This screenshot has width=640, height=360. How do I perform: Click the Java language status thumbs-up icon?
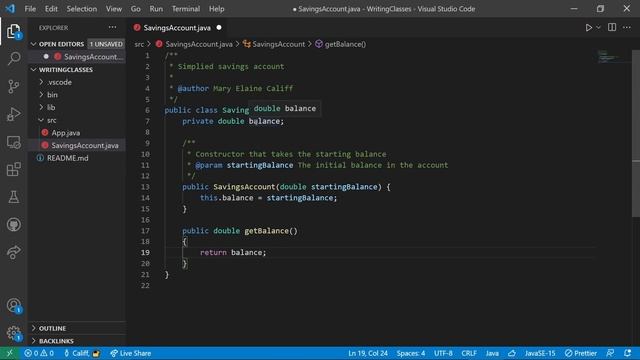click(512, 353)
